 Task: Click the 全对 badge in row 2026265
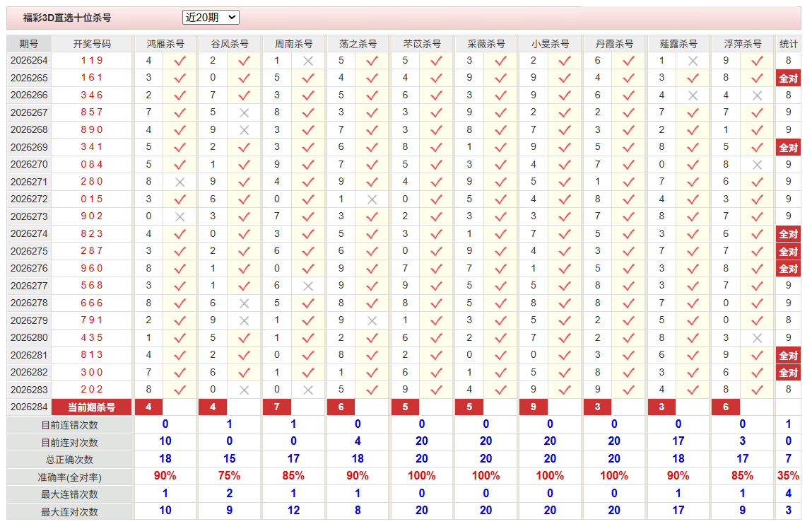pyautogui.click(x=788, y=79)
